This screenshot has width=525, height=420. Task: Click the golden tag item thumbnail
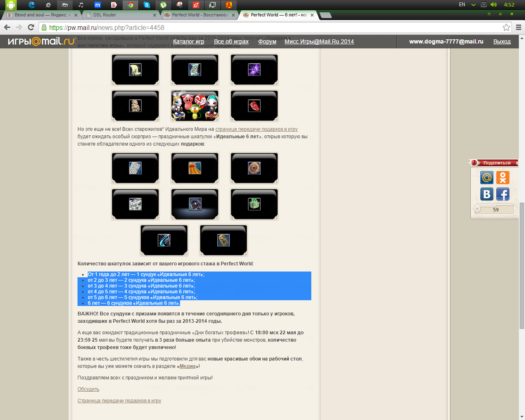(224, 240)
